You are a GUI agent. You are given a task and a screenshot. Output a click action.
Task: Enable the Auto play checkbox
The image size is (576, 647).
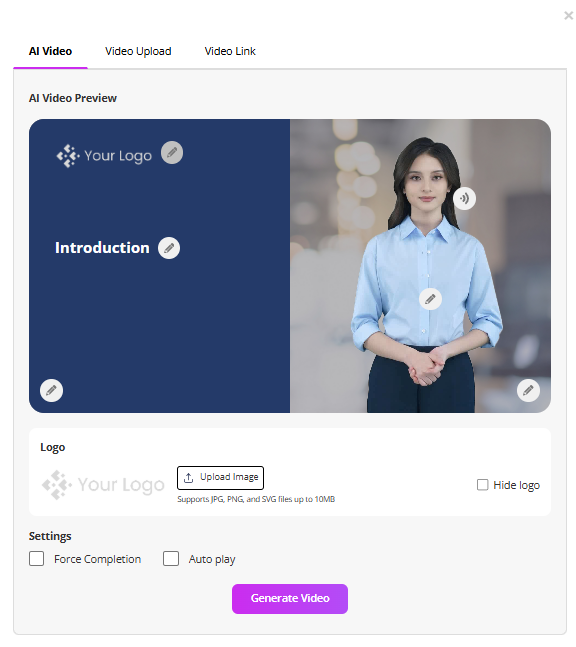pyautogui.click(x=171, y=559)
